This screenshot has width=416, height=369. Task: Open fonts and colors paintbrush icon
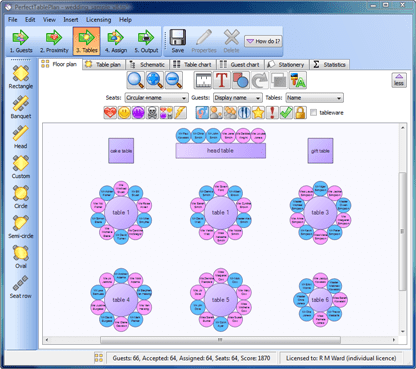click(298, 80)
